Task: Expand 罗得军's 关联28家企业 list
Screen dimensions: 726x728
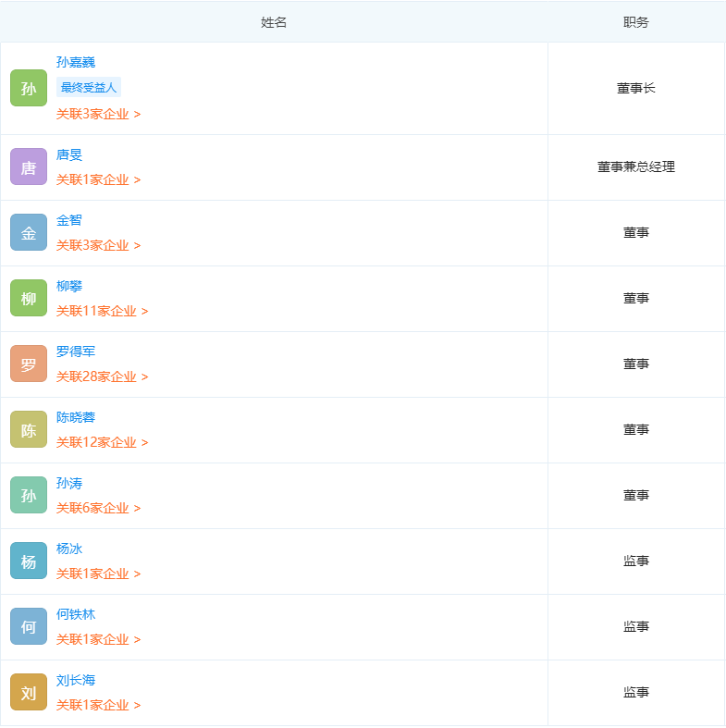Action: pos(102,376)
